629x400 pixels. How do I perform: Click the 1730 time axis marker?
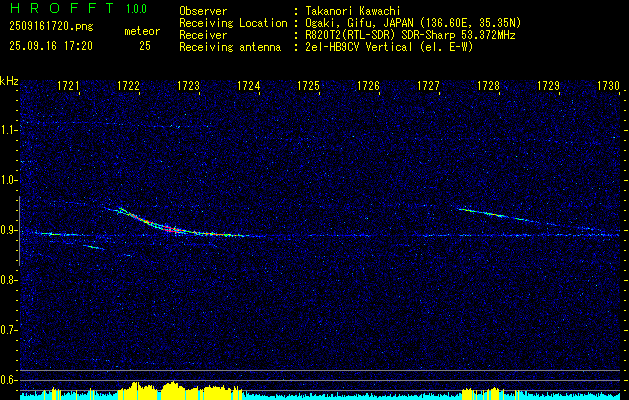pyautogui.click(x=609, y=85)
